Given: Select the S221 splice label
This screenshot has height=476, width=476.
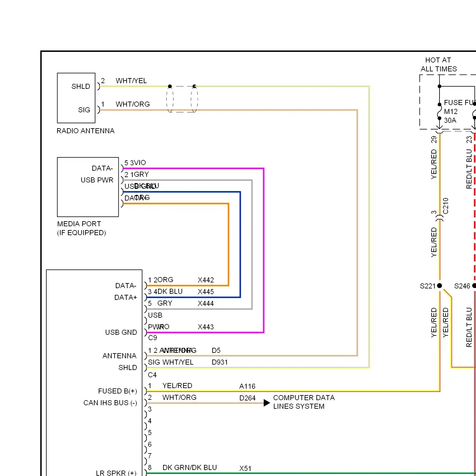Looking at the screenshot, I should tap(427, 286).
